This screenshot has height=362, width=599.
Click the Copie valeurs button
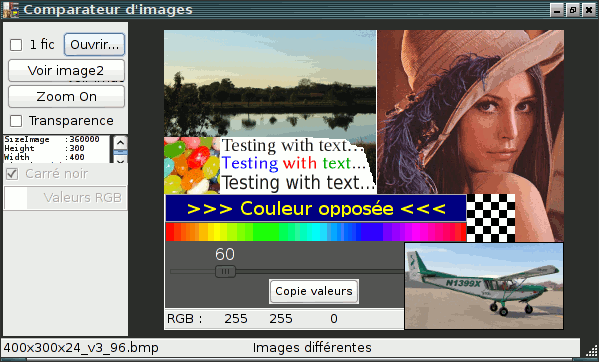pos(314,291)
